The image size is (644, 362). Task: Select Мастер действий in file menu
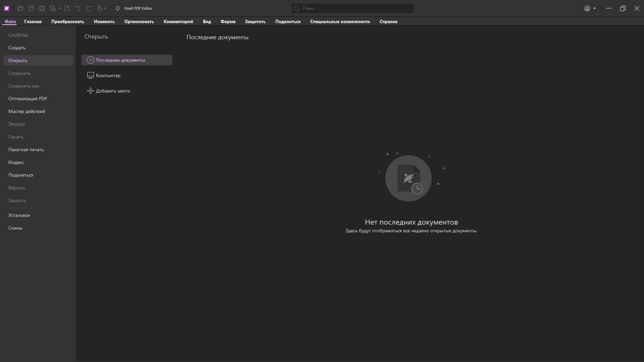tap(38, 111)
